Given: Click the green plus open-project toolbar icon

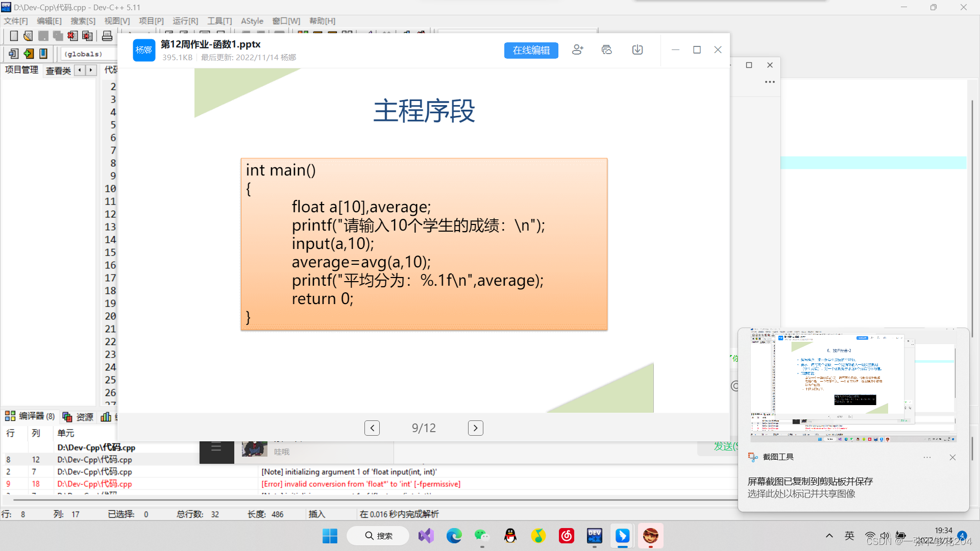Looking at the screenshot, I should [x=29, y=54].
